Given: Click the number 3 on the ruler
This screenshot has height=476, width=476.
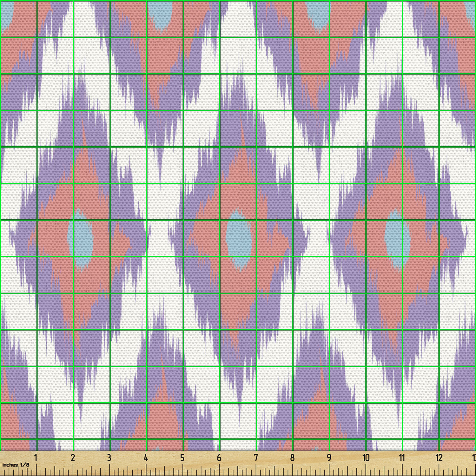Looking at the screenshot, I should (x=109, y=458).
